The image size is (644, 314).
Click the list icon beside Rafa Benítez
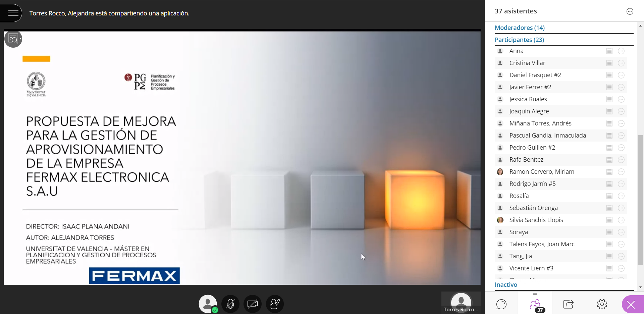[x=609, y=160]
